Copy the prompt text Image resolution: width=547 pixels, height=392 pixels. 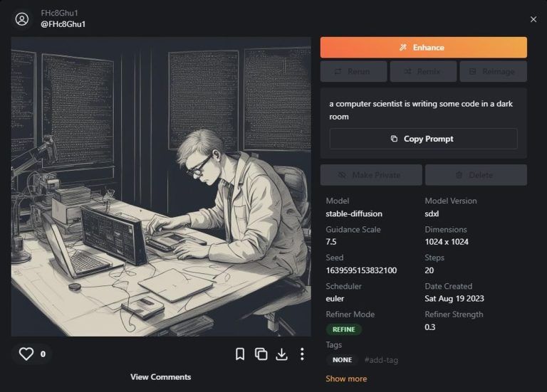pos(423,139)
